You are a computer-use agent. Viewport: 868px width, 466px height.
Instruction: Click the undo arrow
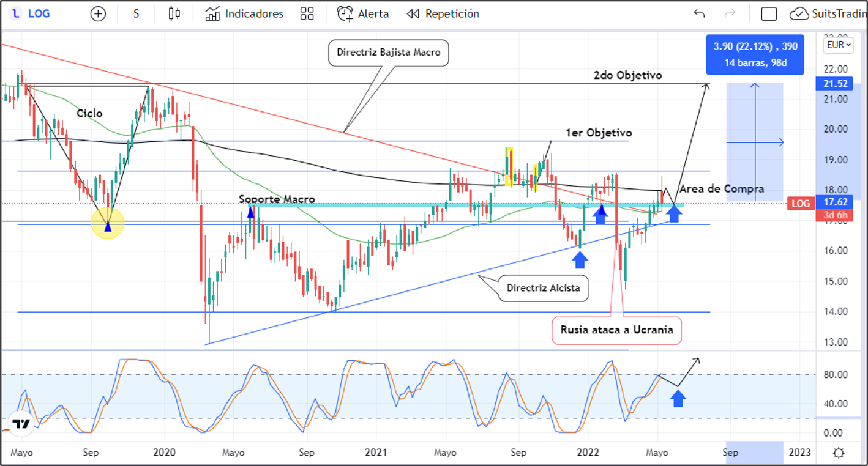pyautogui.click(x=699, y=13)
